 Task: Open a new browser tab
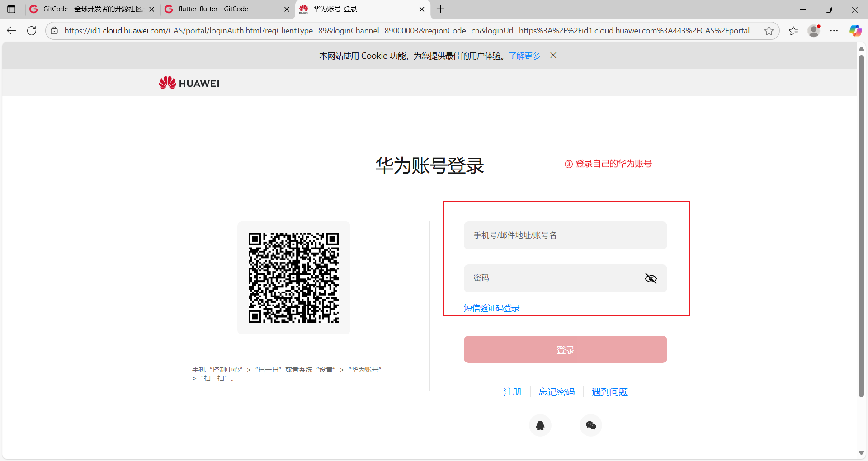(x=441, y=9)
